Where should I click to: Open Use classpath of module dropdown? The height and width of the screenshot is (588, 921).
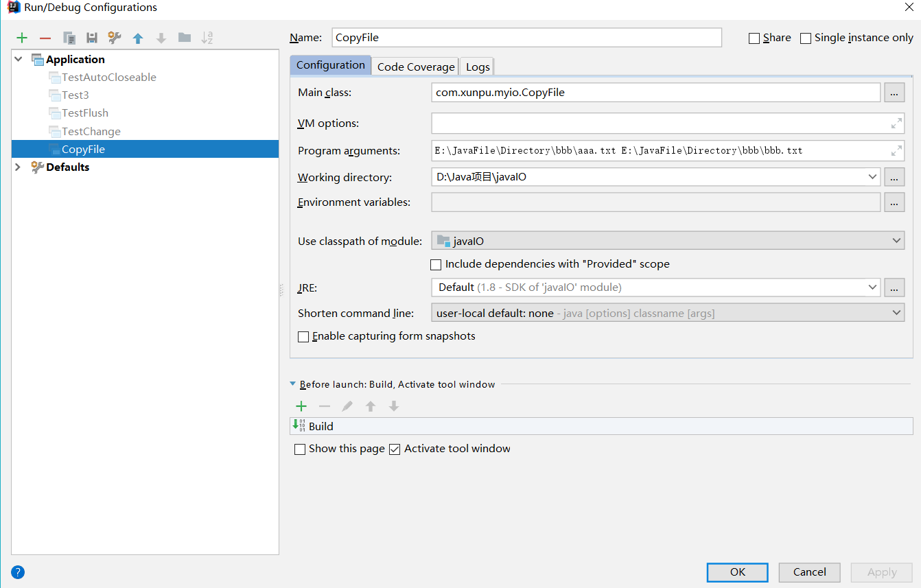[x=896, y=241]
